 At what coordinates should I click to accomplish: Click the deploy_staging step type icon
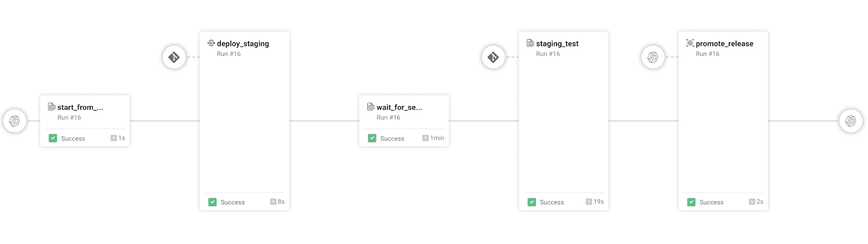point(211,43)
